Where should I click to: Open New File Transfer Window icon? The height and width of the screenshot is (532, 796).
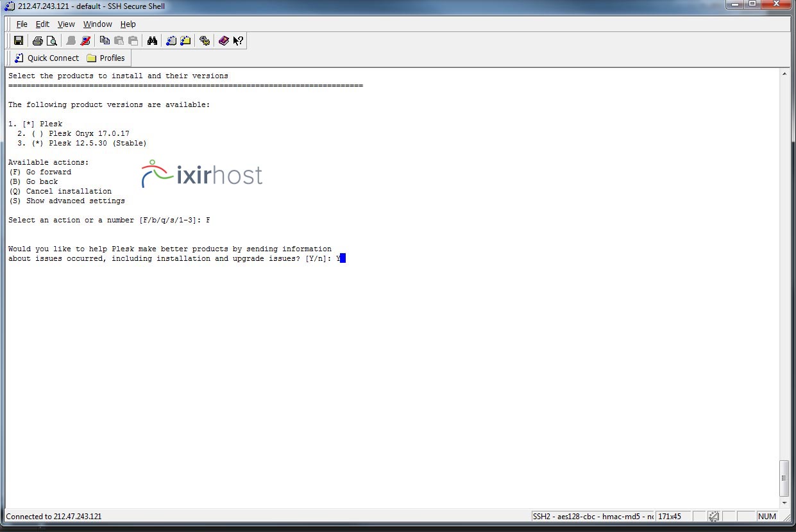185,41
